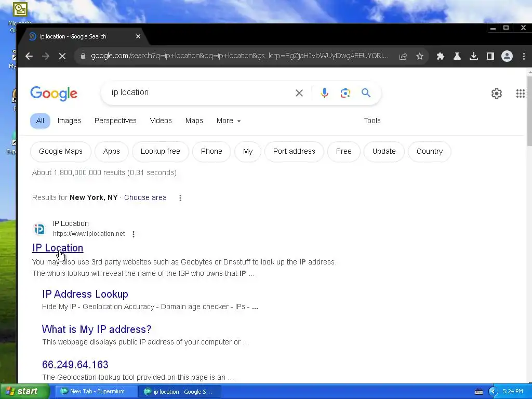Screen dimensions: 532x399
Task: Choose the Port address chip
Action: 294,151
